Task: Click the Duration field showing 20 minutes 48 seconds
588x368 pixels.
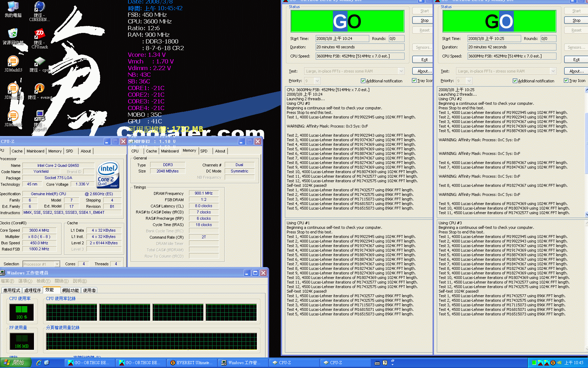Action: tap(360, 47)
